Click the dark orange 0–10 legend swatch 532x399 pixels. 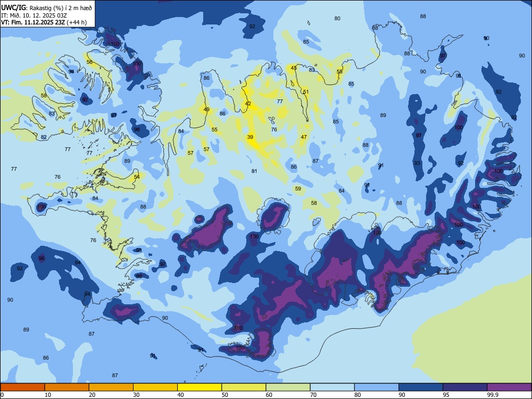(22, 387)
